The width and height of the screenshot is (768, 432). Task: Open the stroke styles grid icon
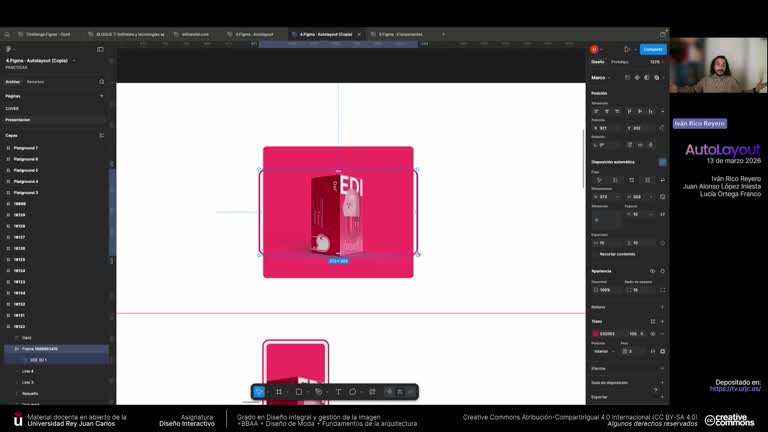pyautogui.click(x=653, y=322)
